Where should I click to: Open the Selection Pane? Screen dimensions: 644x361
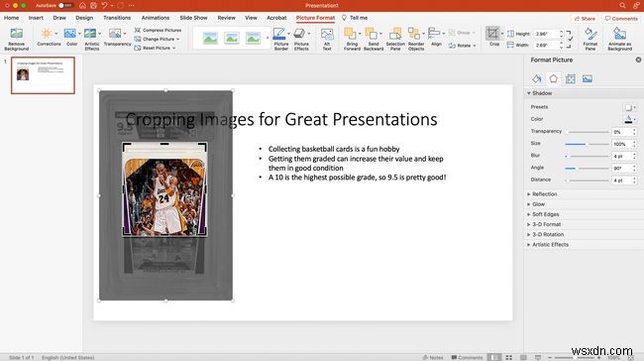click(x=395, y=39)
